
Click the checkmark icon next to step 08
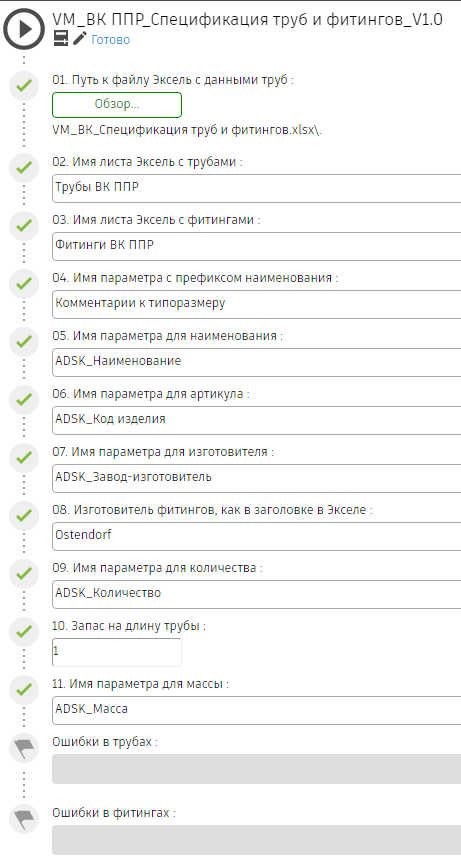24,516
